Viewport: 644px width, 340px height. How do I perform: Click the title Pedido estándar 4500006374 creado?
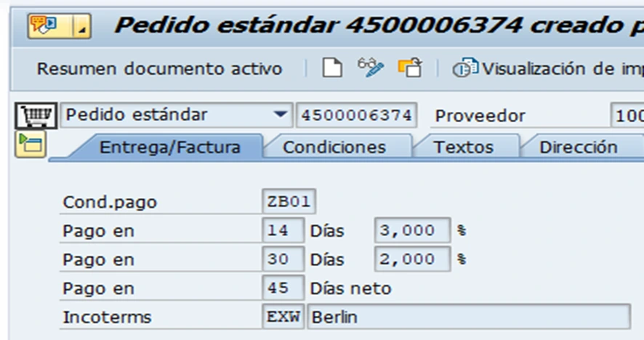pyautogui.click(x=379, y=25)
